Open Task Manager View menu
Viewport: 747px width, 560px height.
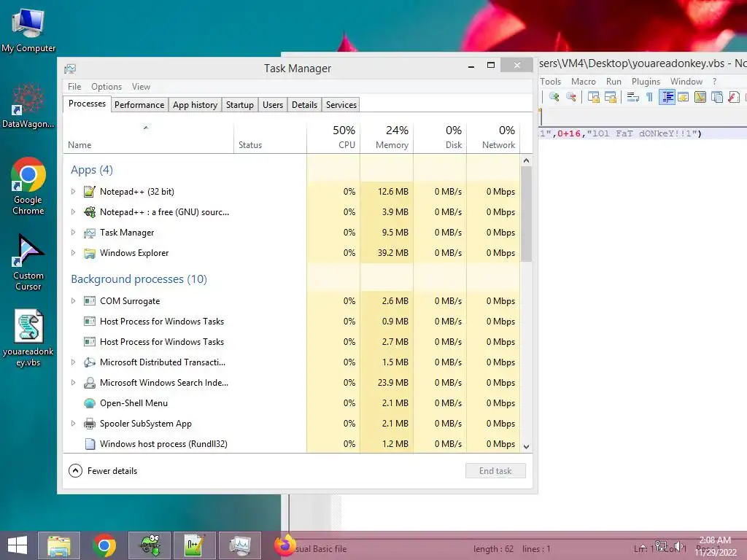[x=141, y=87]
